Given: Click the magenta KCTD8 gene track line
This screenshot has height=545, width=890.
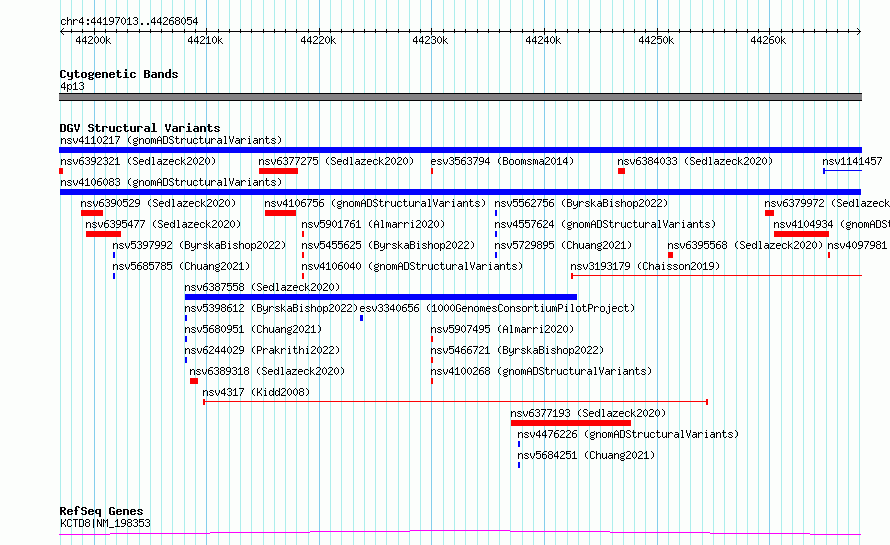Looking at the screenshot, I should click(460, 532).
